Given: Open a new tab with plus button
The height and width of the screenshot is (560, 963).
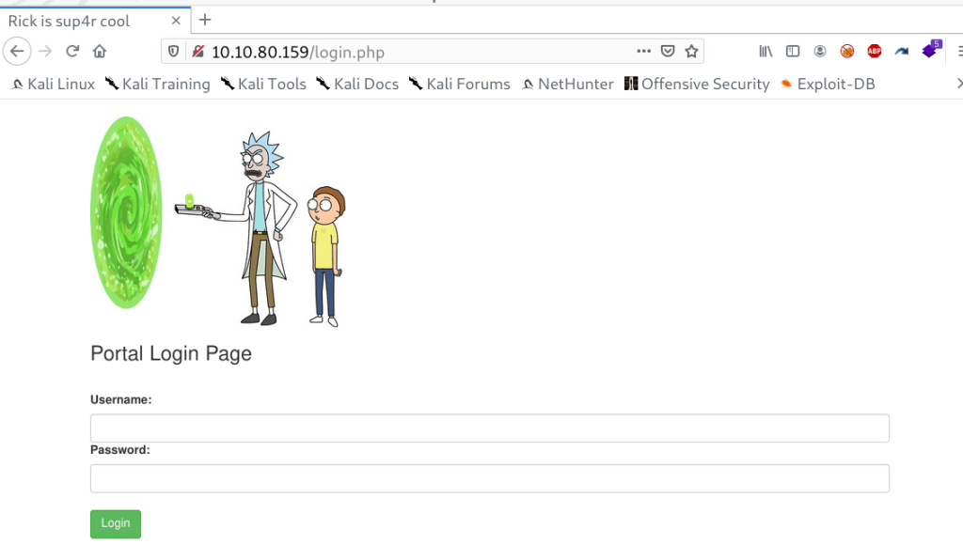Looking at the screenshot, I should point(205,20).
